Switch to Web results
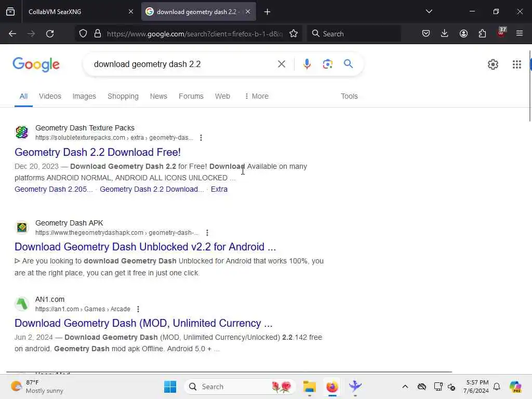Image resolution: width=532 pixels, height=399 pixels. pos(222,96)
